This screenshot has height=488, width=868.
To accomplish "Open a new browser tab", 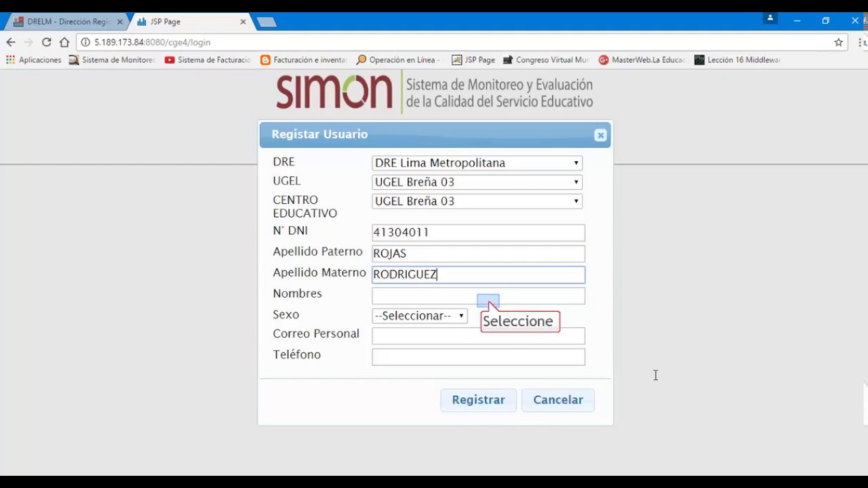I will (x=267, y=22).
